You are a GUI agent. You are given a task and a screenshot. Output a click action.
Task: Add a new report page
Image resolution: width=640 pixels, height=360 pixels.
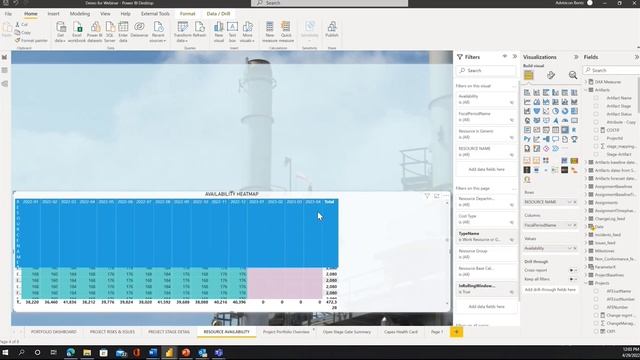[456, 332]
